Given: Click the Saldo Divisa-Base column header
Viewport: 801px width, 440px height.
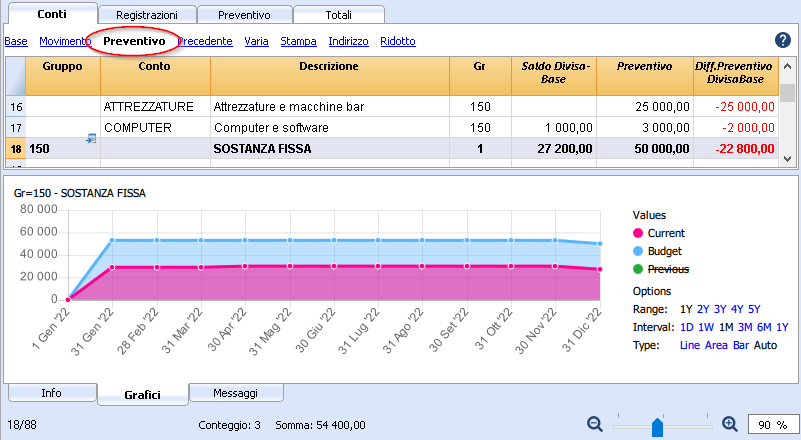Looking at the screenshot, I should click(554, 76).
